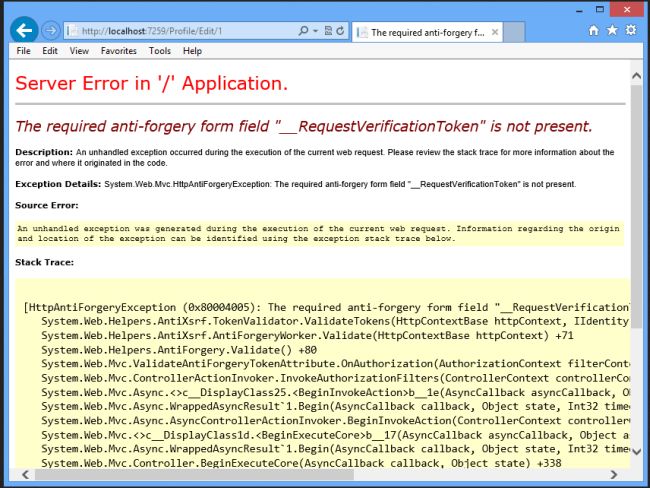Screen dimensions: 650x488
Task: Click the italic anti-forgery error message
Action: [x=304, y=126]
